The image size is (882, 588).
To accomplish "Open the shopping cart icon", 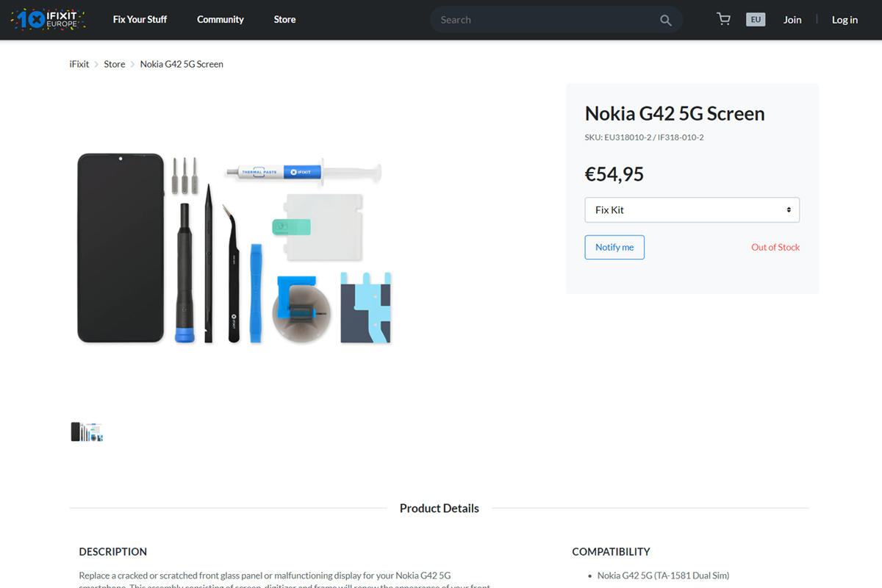I will (x=724, y=20).
